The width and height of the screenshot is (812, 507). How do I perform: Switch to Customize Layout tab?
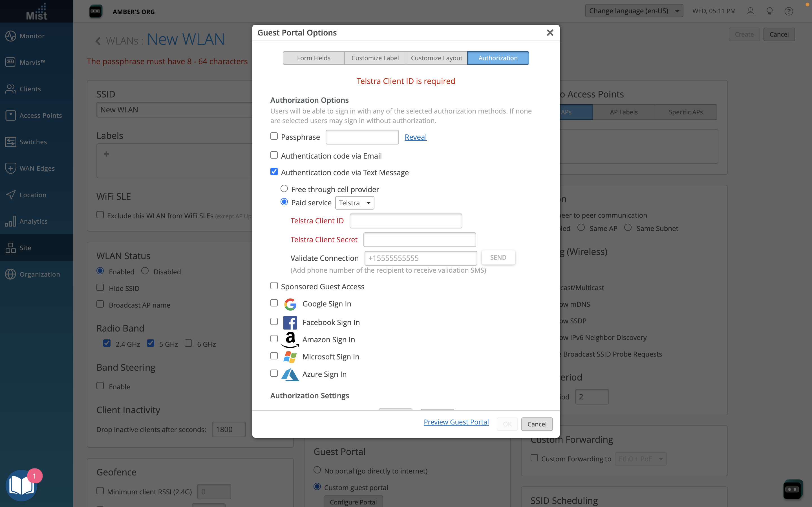436,58
